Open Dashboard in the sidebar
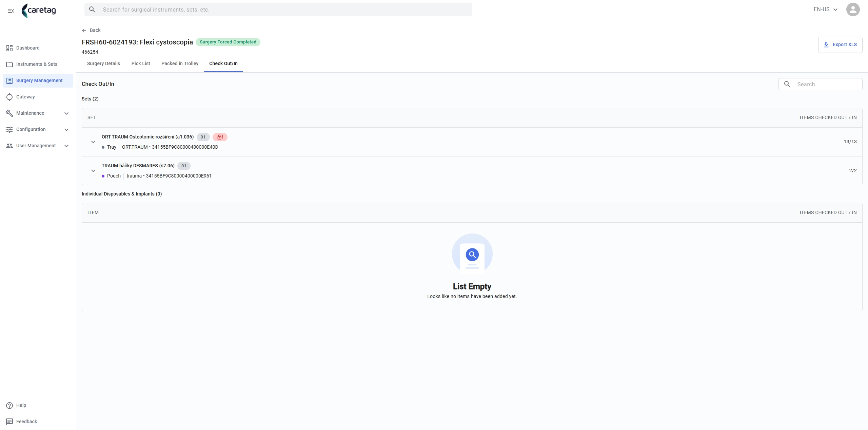This screenshot has width=868, height=430. pos(38,48)
